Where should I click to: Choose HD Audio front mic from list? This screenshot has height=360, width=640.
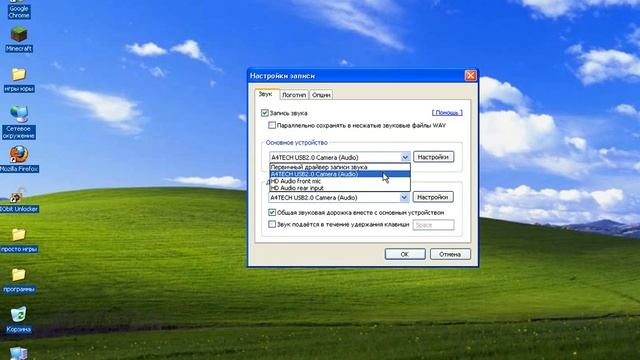click(340, 181)
